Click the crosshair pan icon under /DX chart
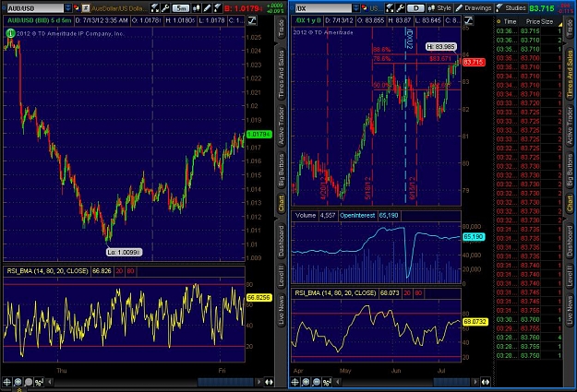 295,383
